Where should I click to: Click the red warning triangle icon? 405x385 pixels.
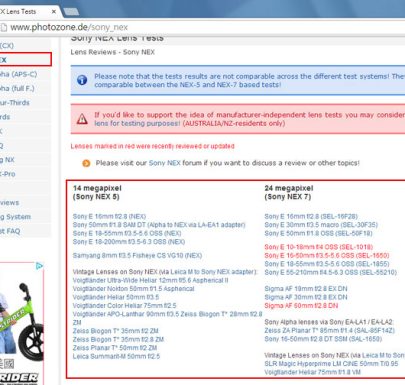(82, 119)
